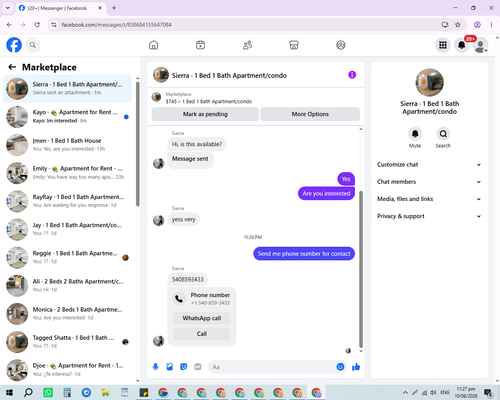Open the Facebook logo home link
Image resolution: width=500 pixels, height=400 pixels.
[14, 45]
